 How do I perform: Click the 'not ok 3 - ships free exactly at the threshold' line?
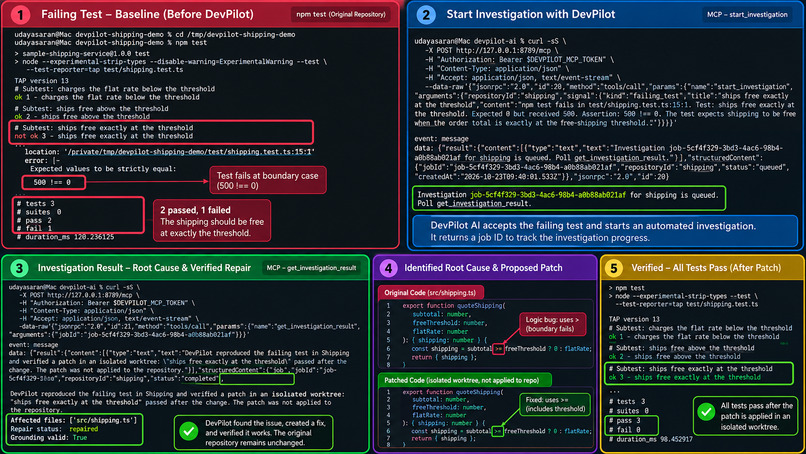pyautogui.click(x=104, y=136)
